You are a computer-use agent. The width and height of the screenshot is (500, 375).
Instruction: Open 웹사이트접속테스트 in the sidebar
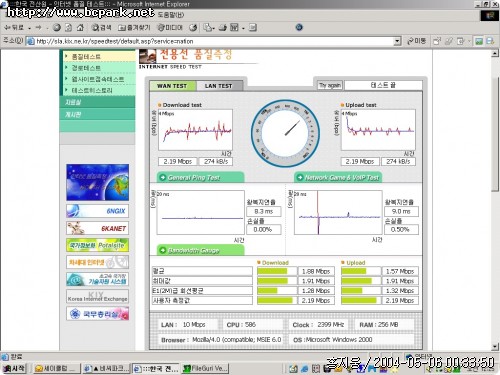98,79
